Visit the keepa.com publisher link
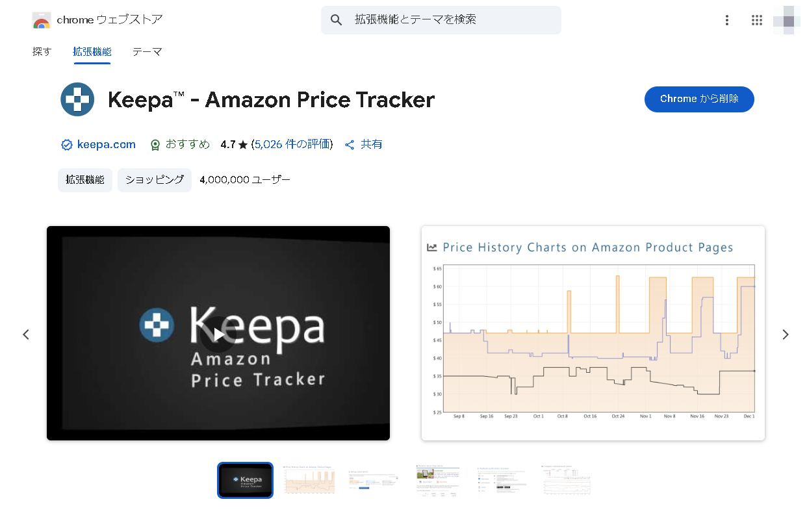The image size is (807, 532). (x=106, y=144)
